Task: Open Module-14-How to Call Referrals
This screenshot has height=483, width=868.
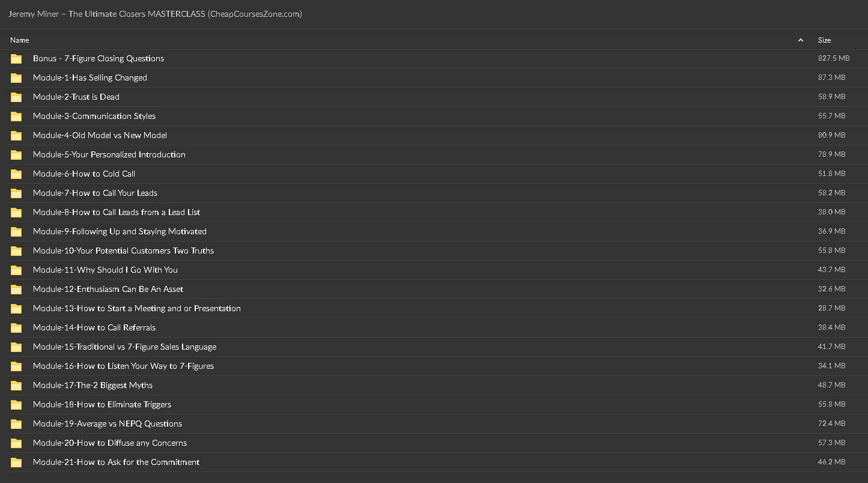Action: [94, 327]
